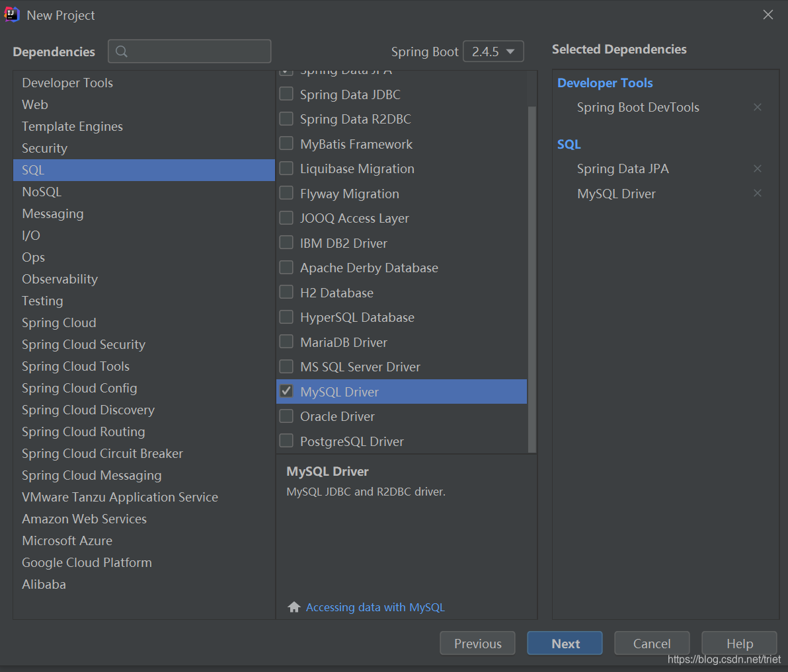
Task: Click the Previous button
Action: [477, 643]
